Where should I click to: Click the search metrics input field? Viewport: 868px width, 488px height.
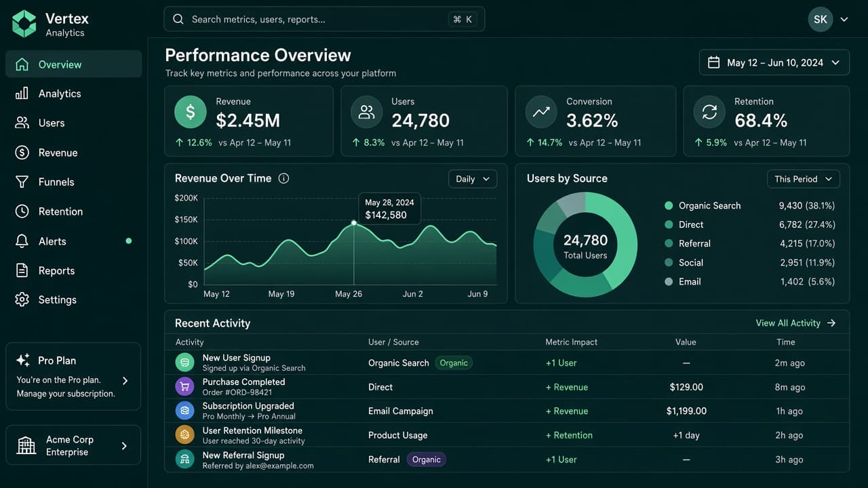click(x=324, y=19)
